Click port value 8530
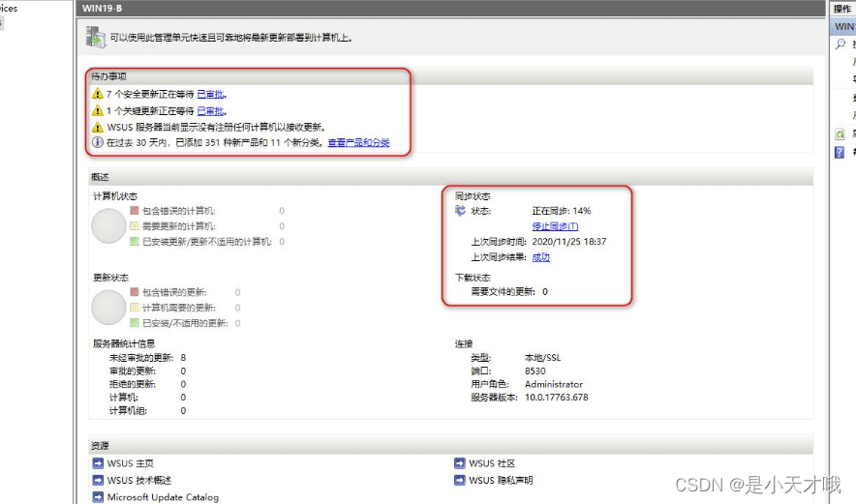The width and height of the screenshot is (856, 504). coord(535,371)
